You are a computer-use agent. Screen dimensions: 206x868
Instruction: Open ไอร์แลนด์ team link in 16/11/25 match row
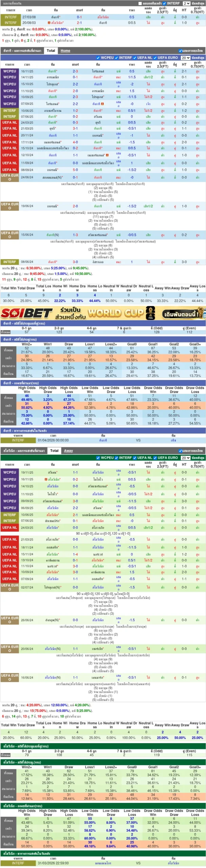click(x=98, y=71)
